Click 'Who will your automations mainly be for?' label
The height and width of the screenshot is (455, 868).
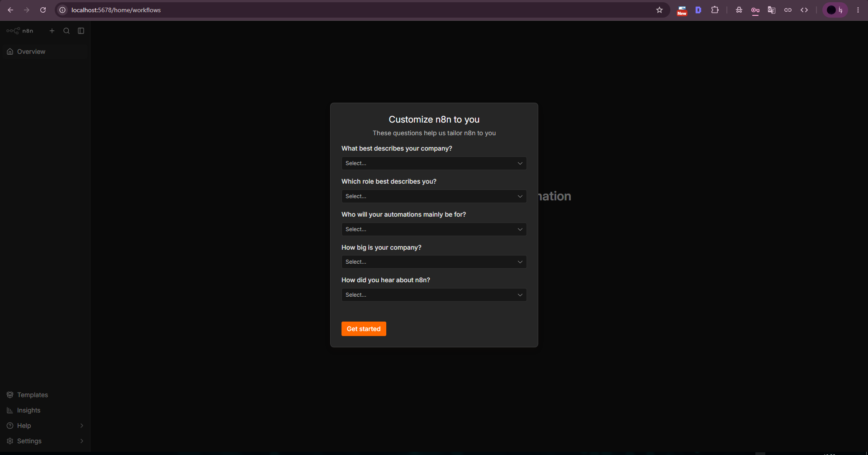403,214
